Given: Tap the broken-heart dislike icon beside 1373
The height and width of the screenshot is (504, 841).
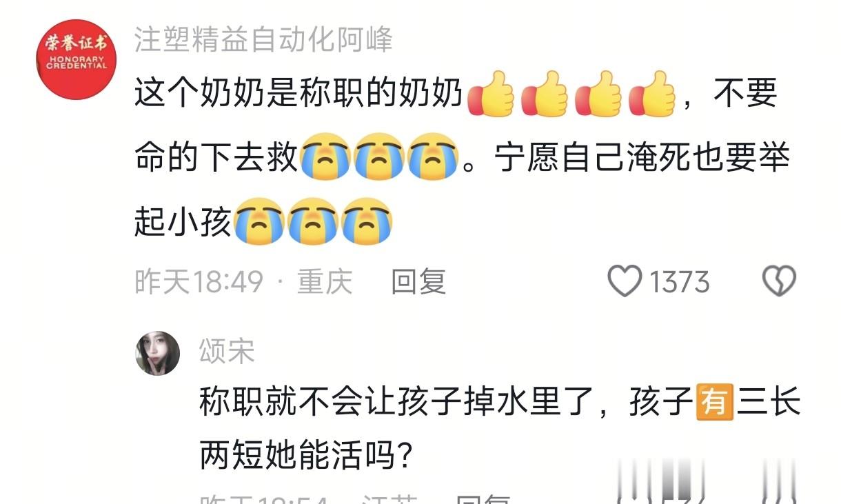Looking at the screenshot, I should tap(779, 281).
